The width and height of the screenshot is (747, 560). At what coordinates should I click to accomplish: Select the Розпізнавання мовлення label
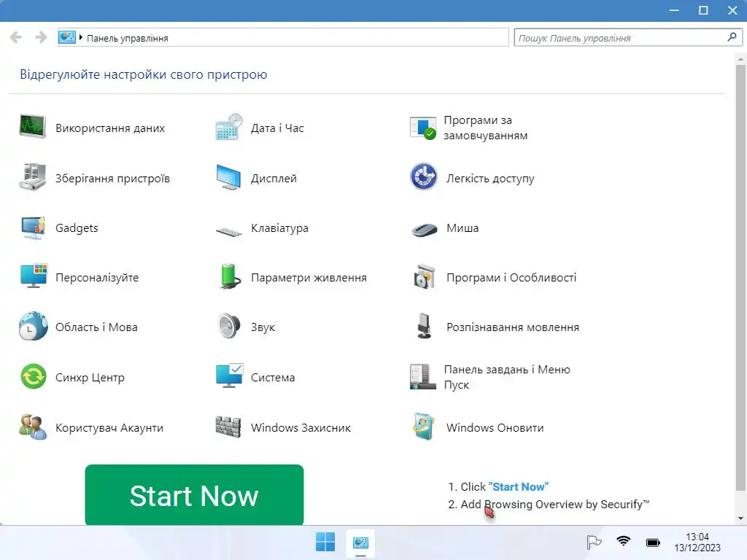(513, 327)
